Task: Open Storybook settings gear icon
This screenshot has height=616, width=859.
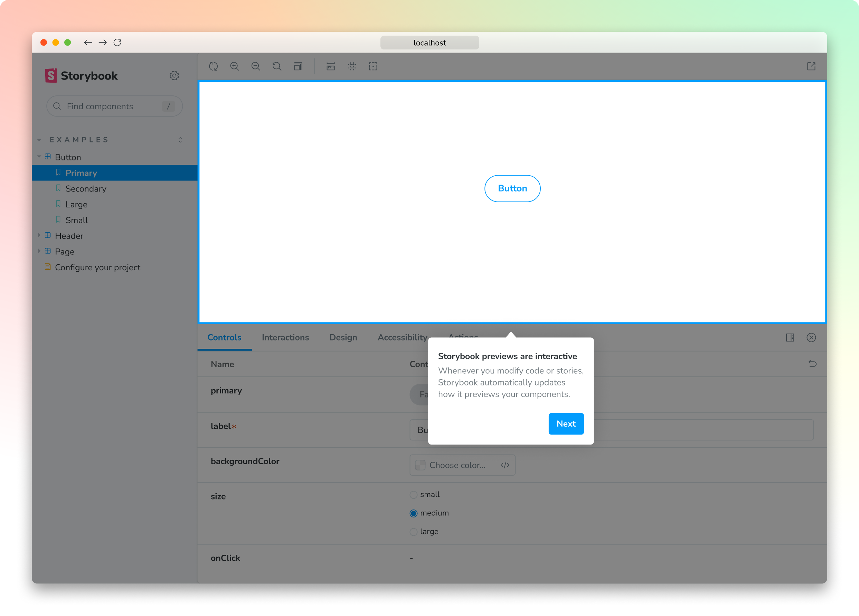Action: point(174,75)
